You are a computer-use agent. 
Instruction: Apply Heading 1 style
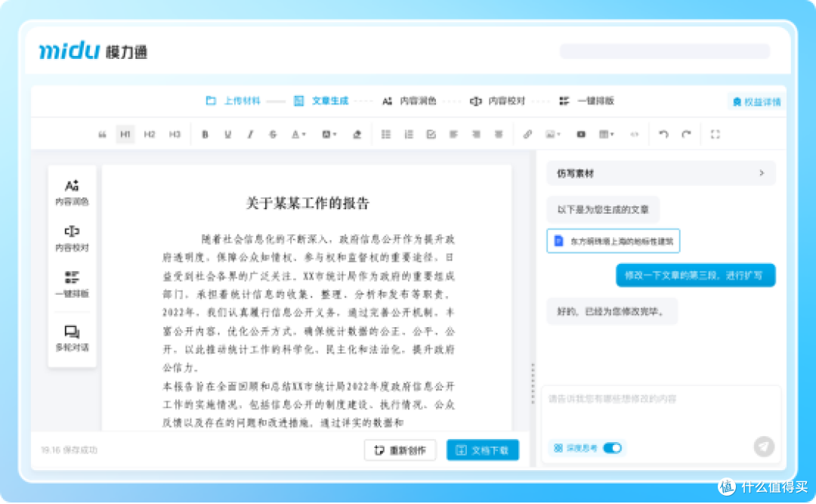[x=125, y=135]
